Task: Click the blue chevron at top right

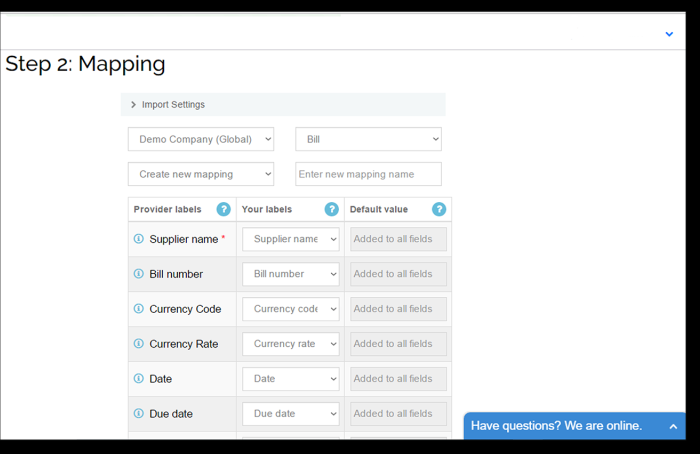Action: pos(669,34)
